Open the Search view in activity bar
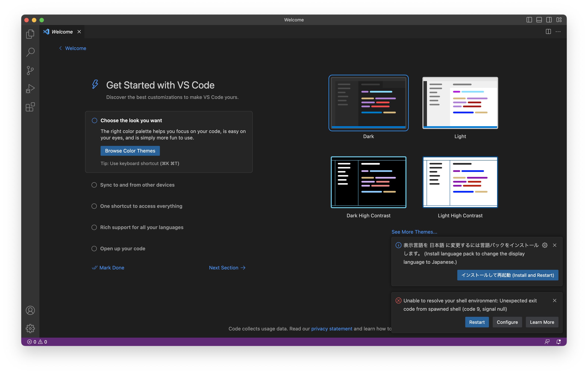This screenshot has height=374, width=588. [30, 52]
